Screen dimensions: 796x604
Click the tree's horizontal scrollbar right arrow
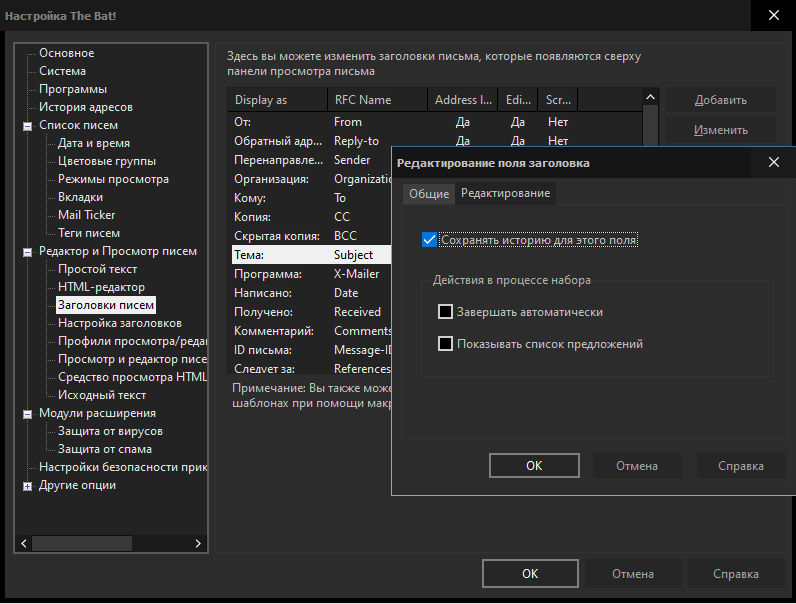coord(198,544)
